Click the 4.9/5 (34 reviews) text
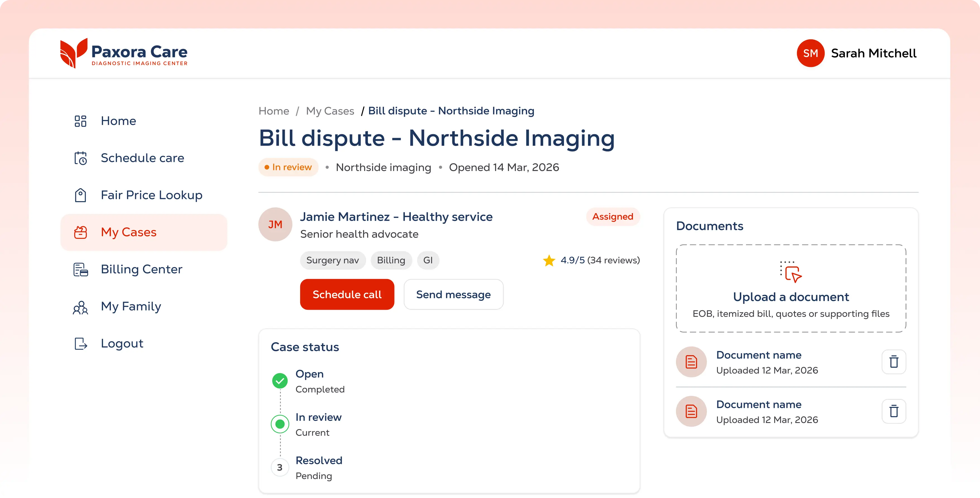The height and width of the screenshot is (498, 980). pyautogui.click(x=600, y=260)
